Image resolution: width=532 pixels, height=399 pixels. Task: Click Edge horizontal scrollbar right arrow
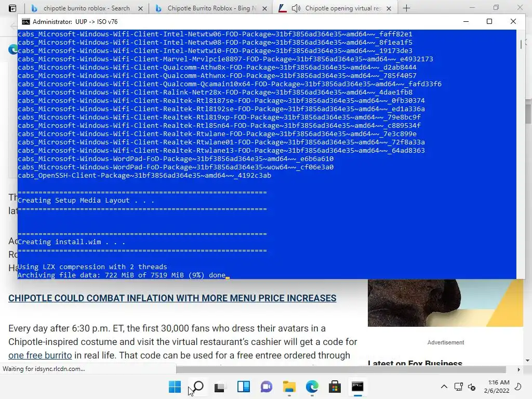coord(519,369)
